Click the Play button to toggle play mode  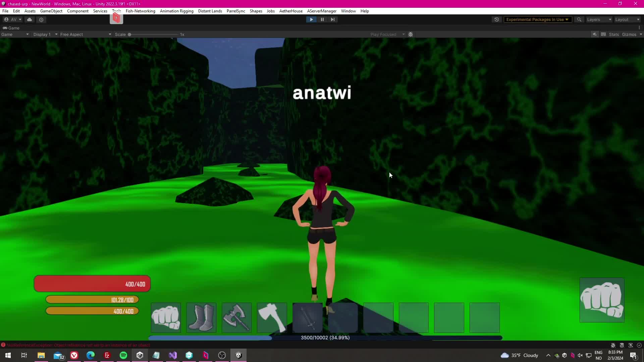pos(311,19)
